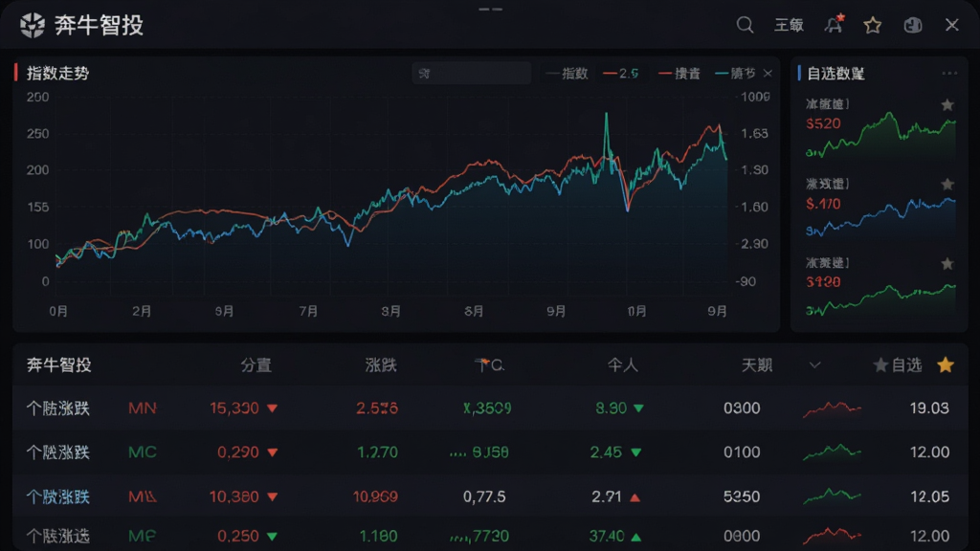
Task: Dismiss the chart legend with its small X
Action: coord(768,74)
